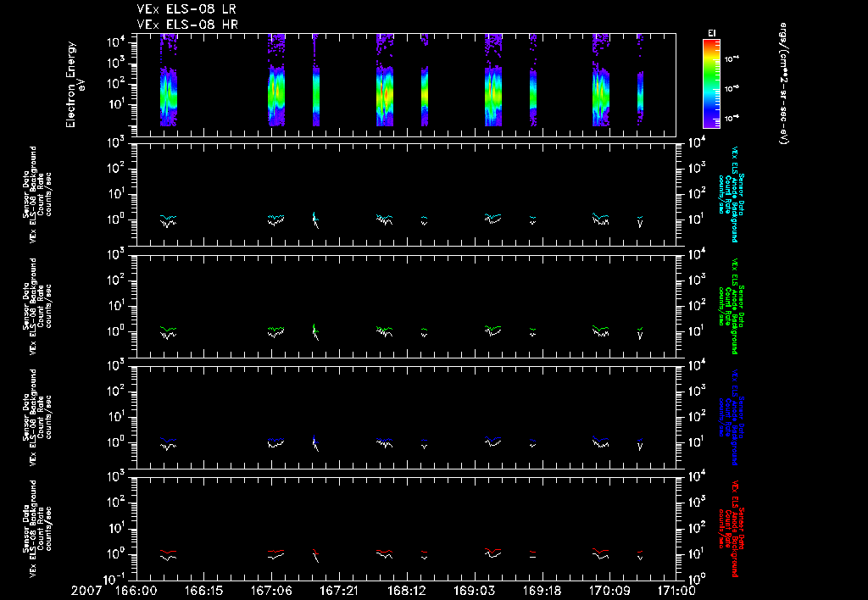
Task: Click the red trace segment in the bottom panel near 169:03
Action: click(x=492, y=551)
